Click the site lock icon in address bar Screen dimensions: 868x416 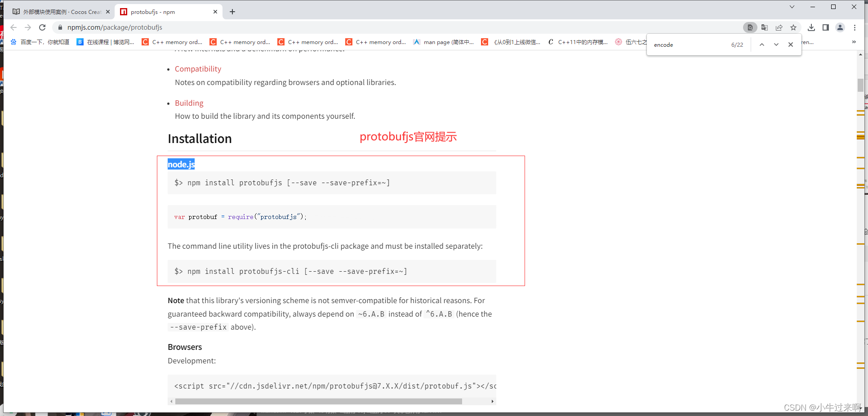60,27
